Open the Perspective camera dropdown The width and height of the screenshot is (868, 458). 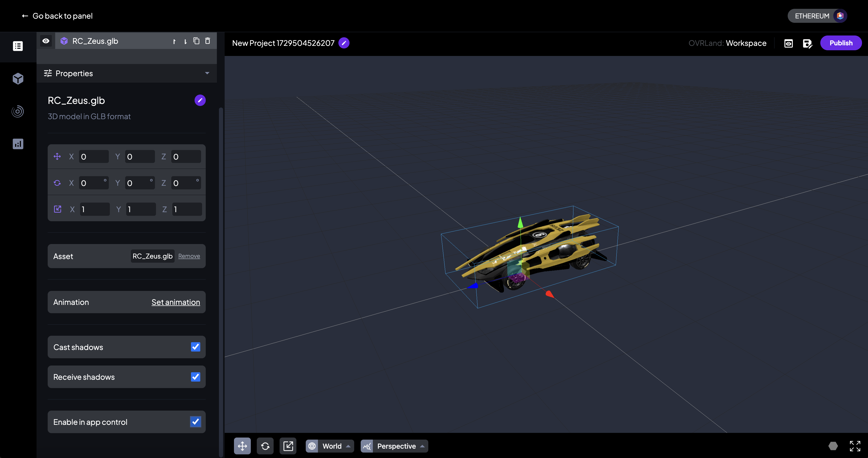click(394, 446)
